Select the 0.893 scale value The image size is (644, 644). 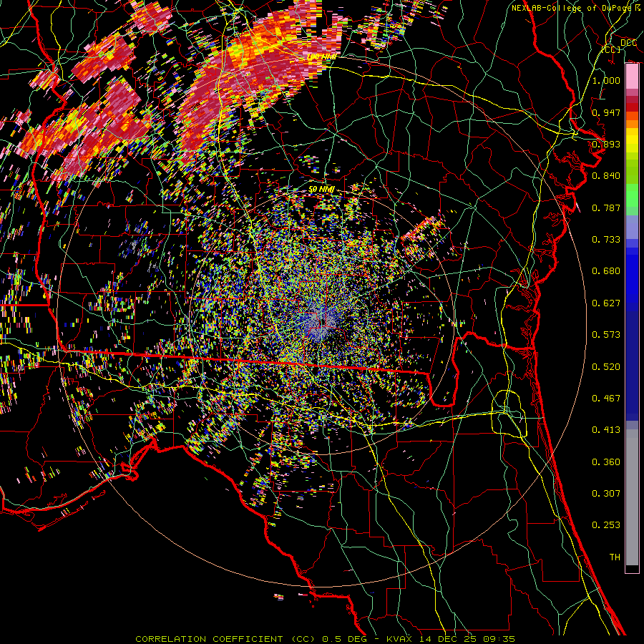[606, 144]
